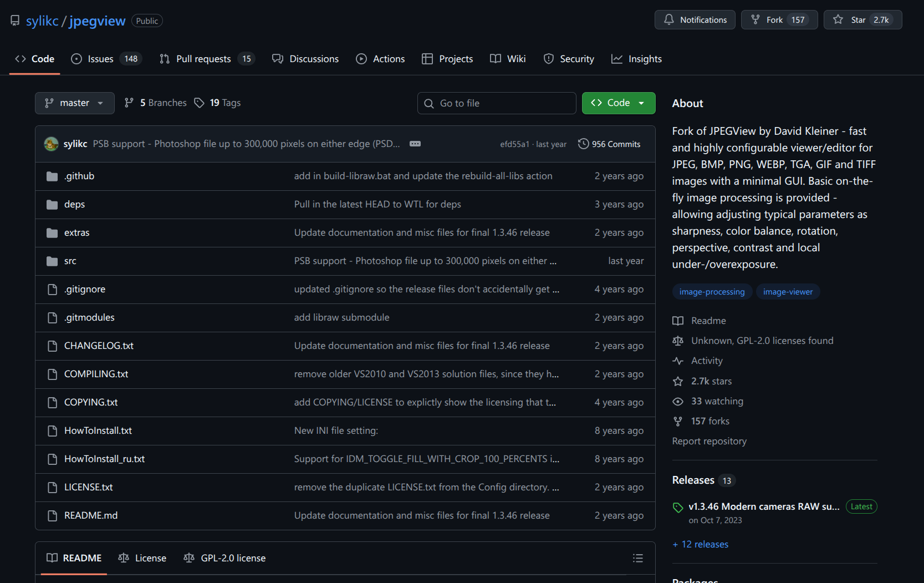
Task: View the 956 Commits history
Action: click(x=609, y=144)
